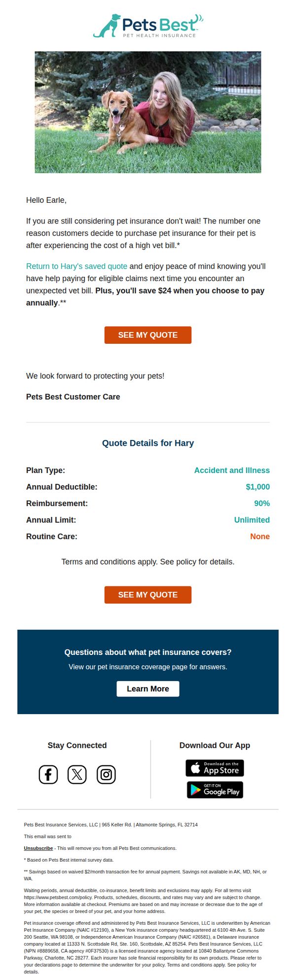The width and height of the screenshot is (296, 980).
Task: Click the $1,000 annual deductible value
Action: 258,487
